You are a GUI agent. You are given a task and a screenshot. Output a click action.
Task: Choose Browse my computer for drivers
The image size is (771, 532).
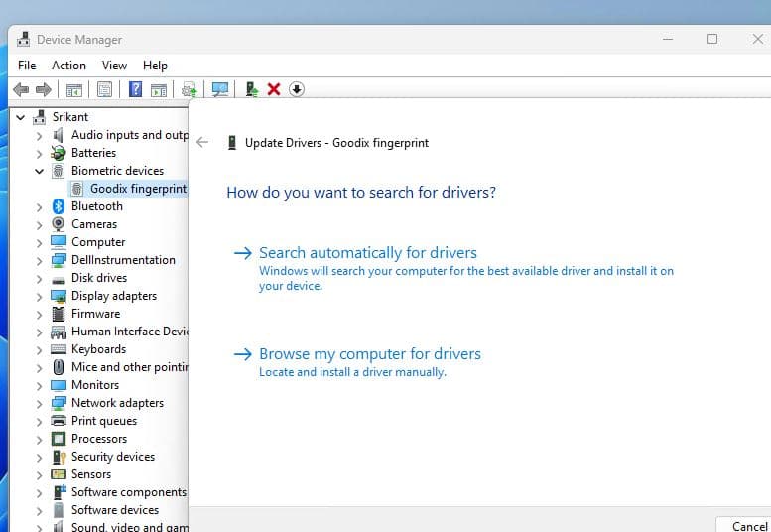(x=369, y=354)
